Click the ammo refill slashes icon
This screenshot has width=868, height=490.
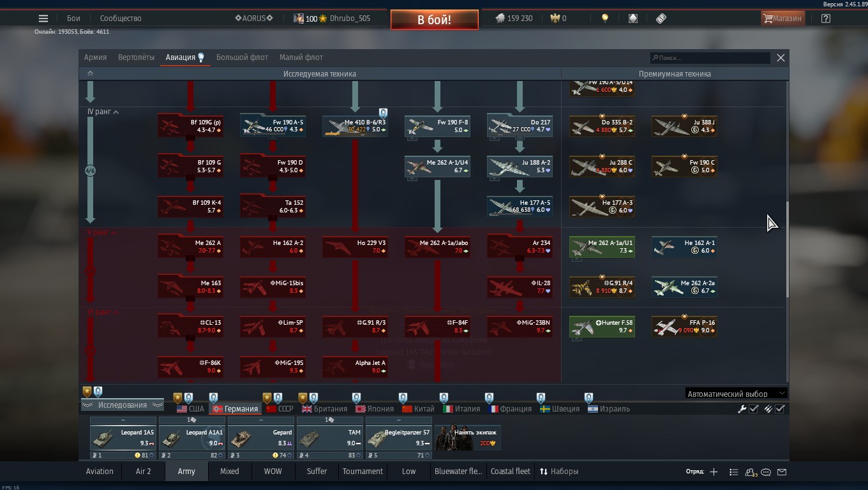click(x=768, y=409)
